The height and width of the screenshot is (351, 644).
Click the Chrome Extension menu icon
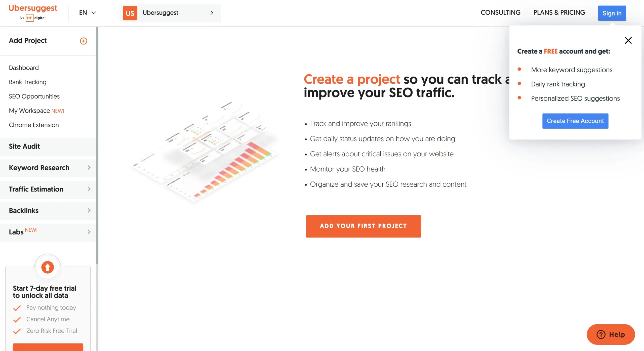click(34, 125)
